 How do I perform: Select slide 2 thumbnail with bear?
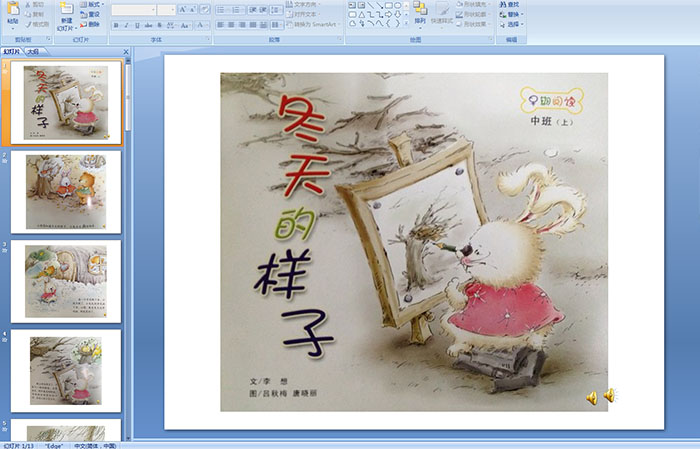(x=66, y=192)
